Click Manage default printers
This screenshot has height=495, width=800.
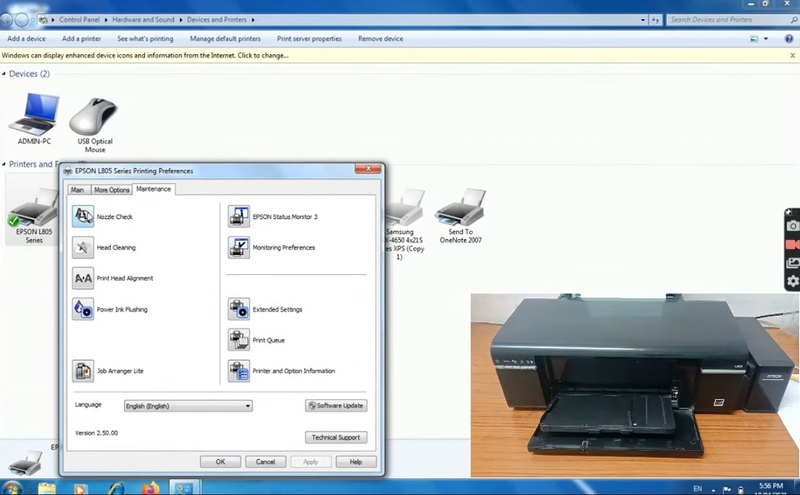pos(225,39)
